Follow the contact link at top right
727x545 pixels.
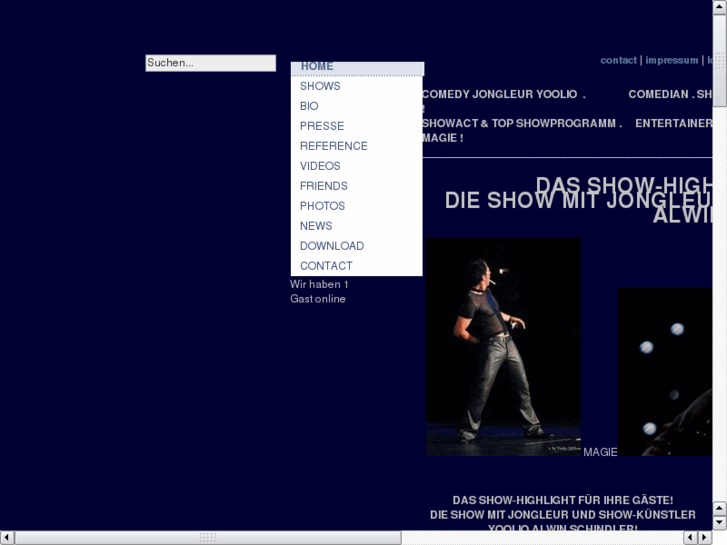[618, 60]
